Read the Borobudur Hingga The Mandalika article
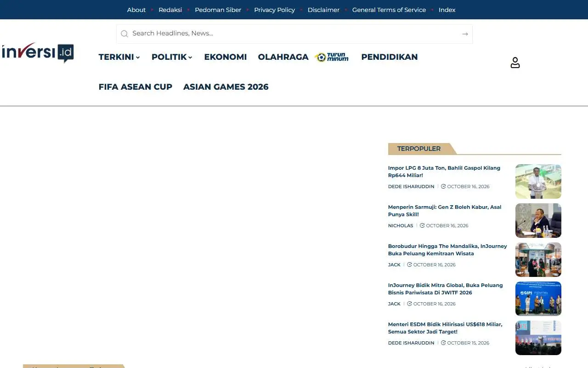 (447, 250)
